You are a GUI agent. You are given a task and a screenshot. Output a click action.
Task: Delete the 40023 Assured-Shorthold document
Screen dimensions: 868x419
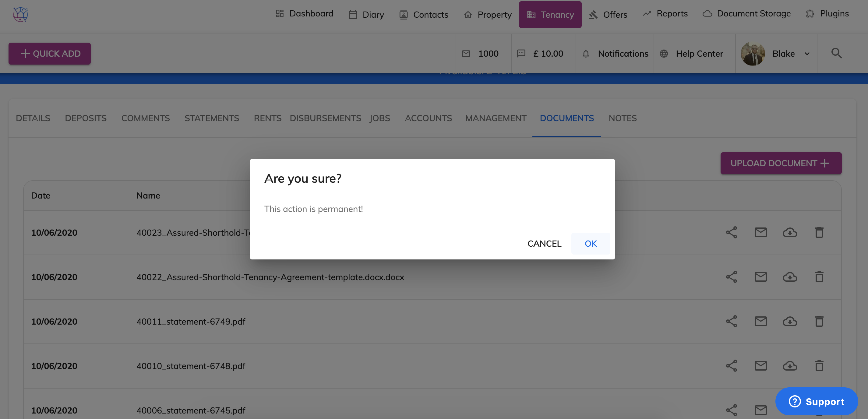(x=819, y=232)
